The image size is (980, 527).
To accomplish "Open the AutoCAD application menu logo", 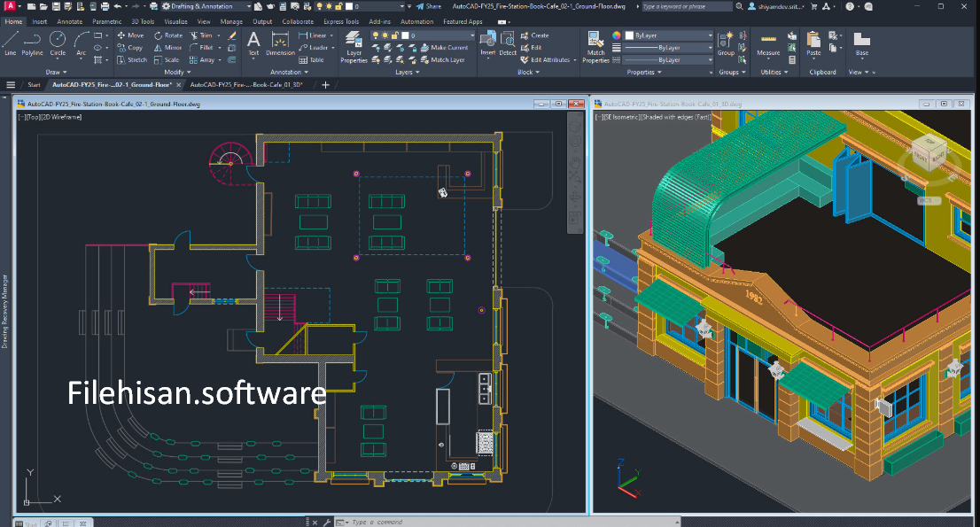I will [10, 6].
